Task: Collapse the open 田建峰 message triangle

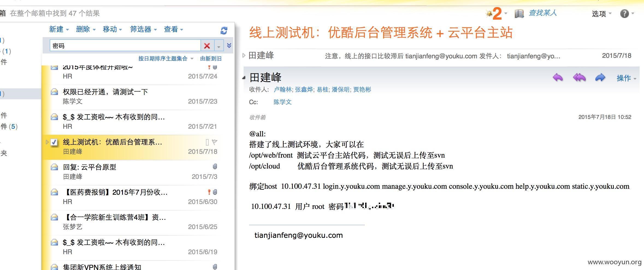Action: pos(244,78)
